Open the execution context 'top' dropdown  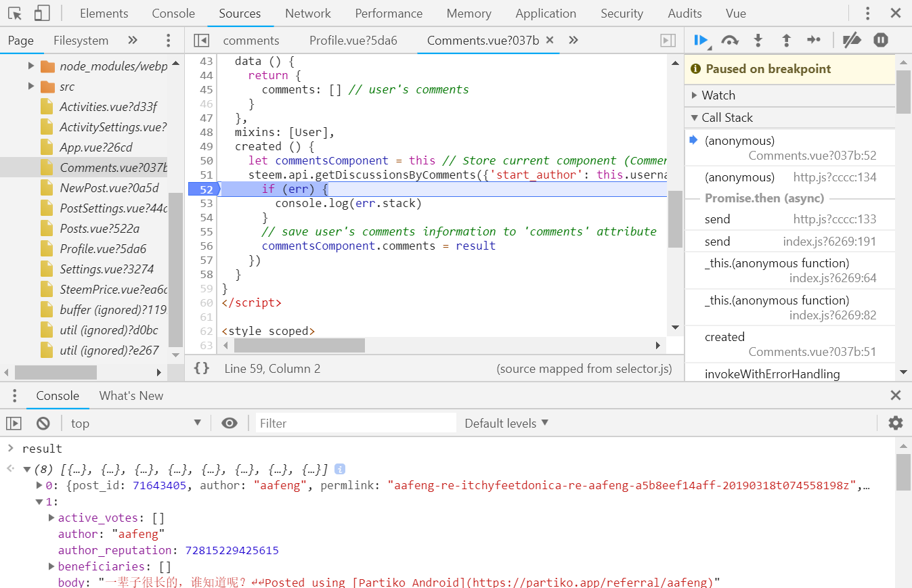pos(136,423)
